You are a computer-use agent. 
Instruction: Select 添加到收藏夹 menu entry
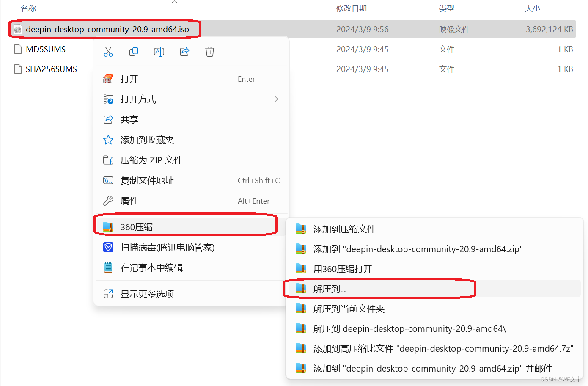tap(191, 140)
